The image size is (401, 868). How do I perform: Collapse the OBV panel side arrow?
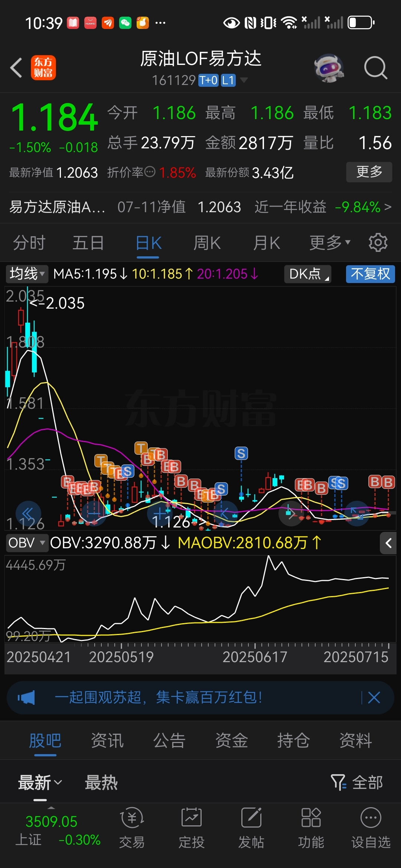tap(388, 543)
